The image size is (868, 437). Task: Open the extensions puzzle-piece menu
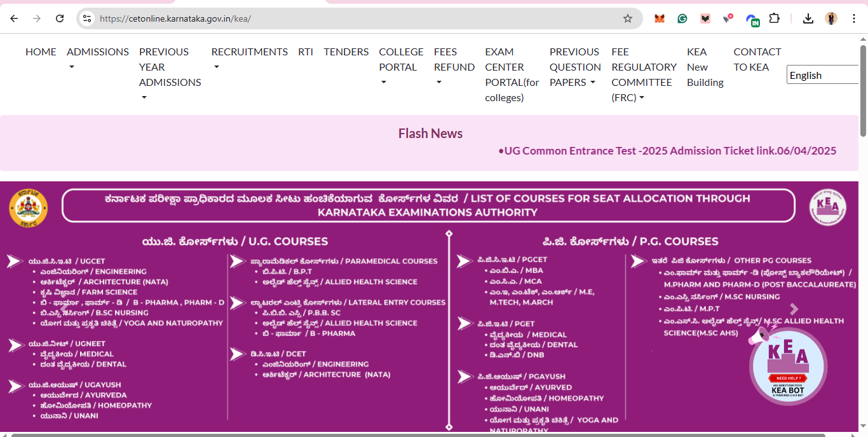pos(774,18)
